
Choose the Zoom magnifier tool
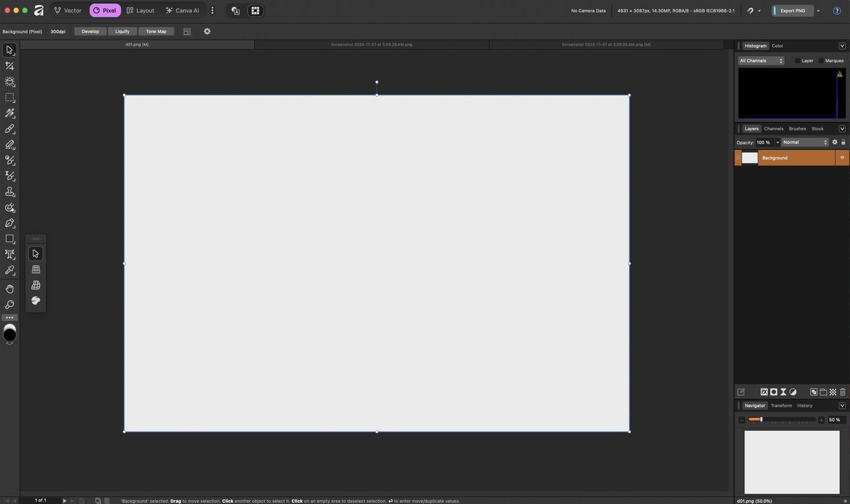(x=10, y=305)
